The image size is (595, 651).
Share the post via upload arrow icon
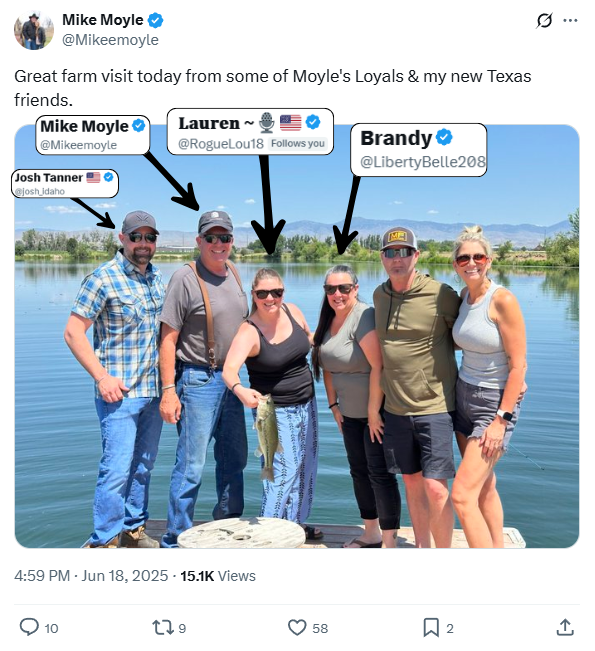click(565, 627)
